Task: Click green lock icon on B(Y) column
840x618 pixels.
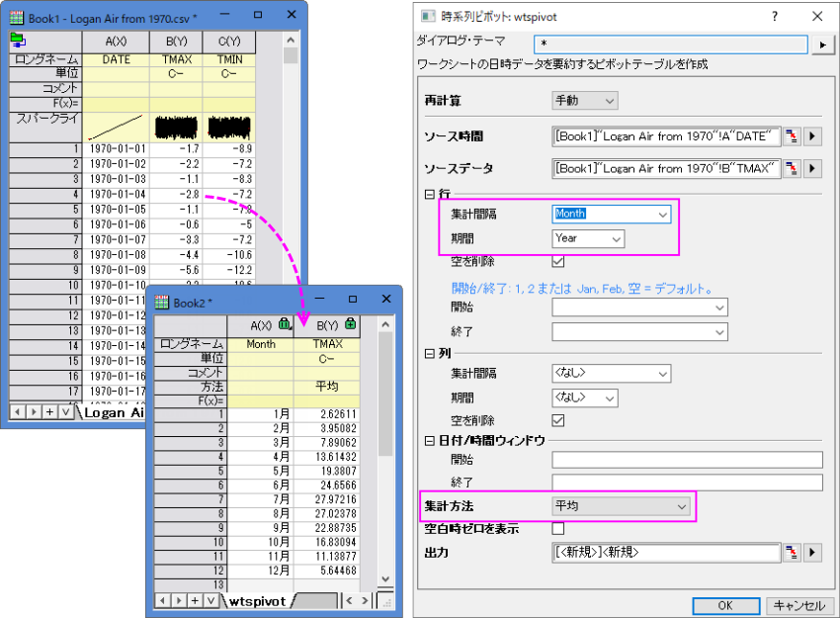Action: [352, 323]
